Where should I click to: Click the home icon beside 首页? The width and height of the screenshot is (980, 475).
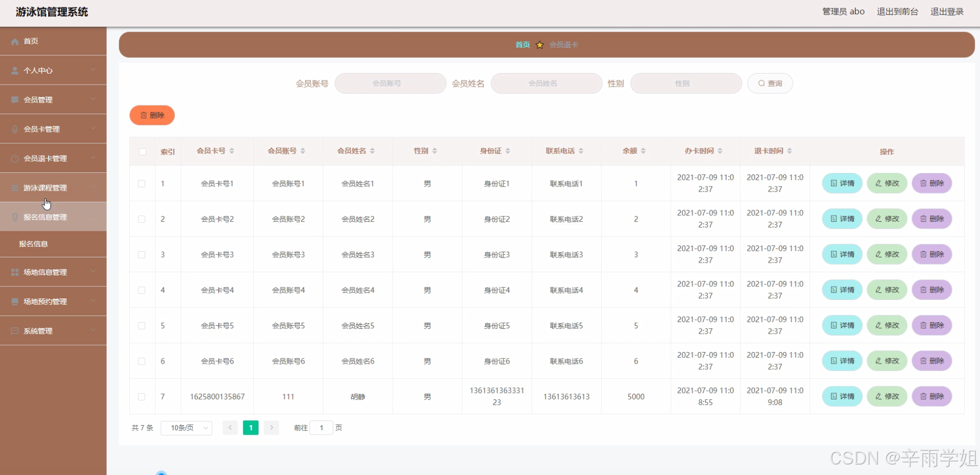(15, 41)
